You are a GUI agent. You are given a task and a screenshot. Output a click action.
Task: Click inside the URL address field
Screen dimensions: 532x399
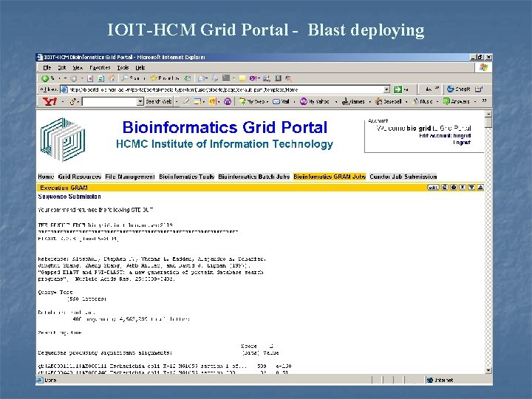click(x=226, y=89)
